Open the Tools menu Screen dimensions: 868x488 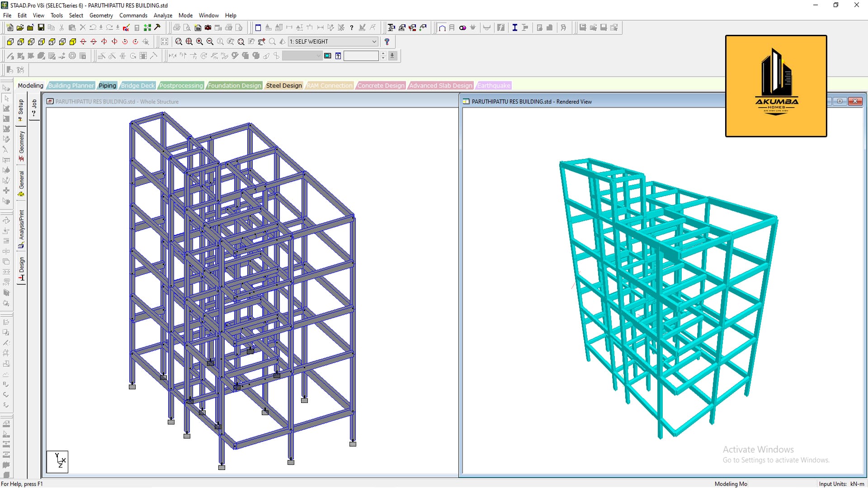tap(57, 15)
